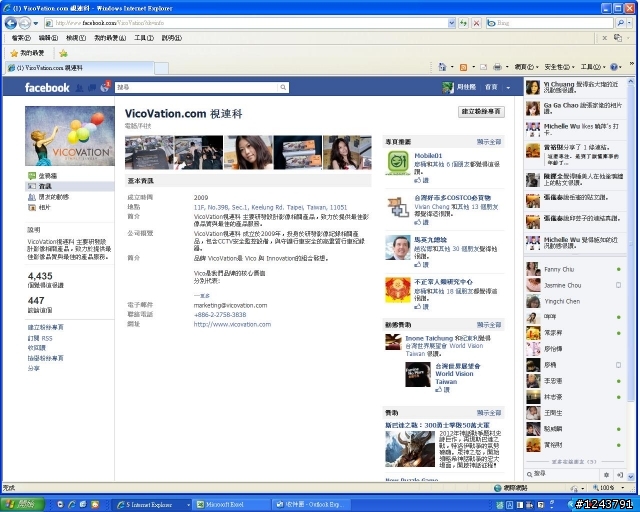Click the Keelung Rd. Taipei address link
The image size is (640, 512).
(270, 207)
